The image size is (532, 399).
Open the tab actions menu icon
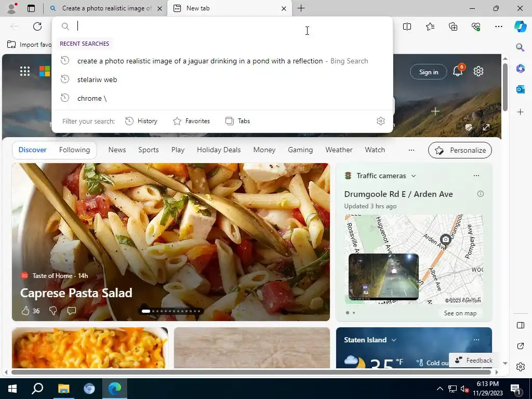click(x=31, y=8)
